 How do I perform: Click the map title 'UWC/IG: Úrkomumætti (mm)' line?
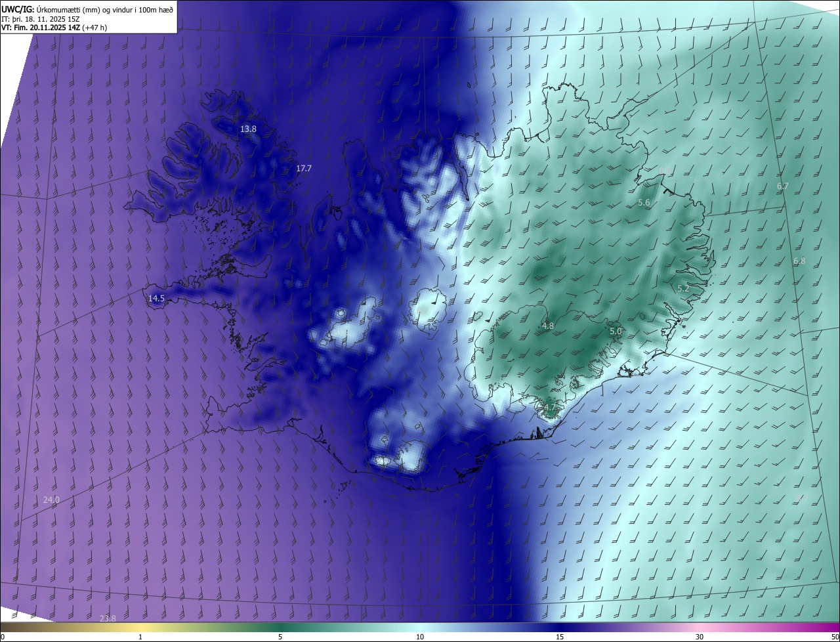click(87, 9)
